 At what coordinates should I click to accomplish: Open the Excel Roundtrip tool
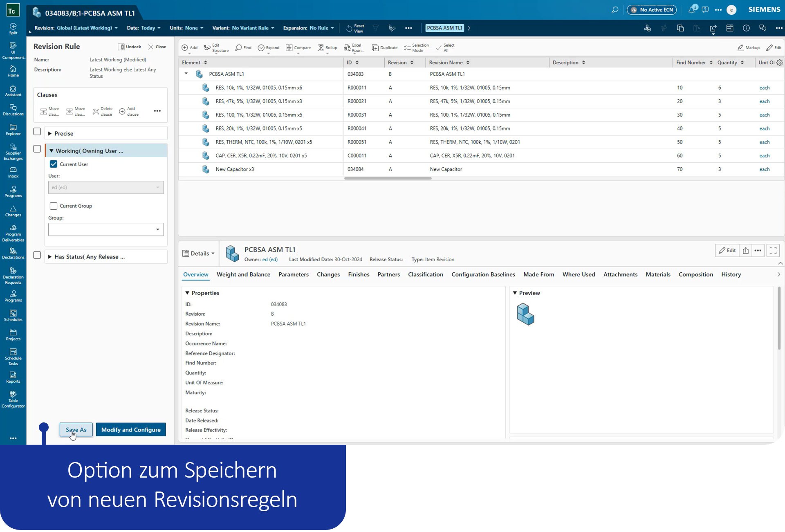(x=353, y=47)
